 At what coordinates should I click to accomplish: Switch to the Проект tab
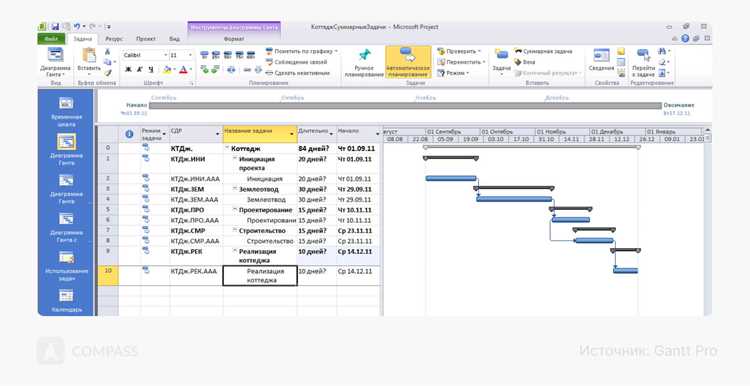[x=145, y=39]
